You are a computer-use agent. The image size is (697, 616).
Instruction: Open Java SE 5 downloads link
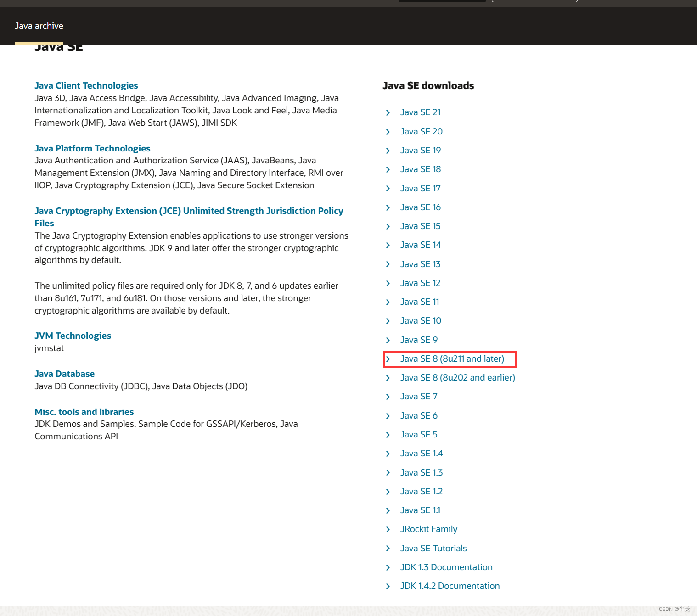[x=419, y=434]
